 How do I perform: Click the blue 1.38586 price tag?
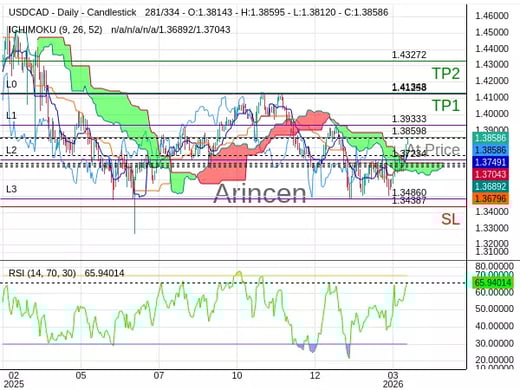pos(490,150)
